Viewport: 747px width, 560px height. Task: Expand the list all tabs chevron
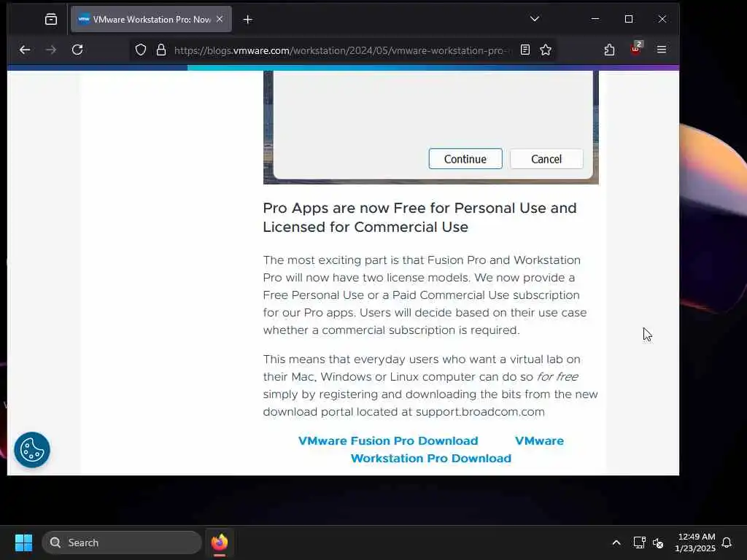535,18
